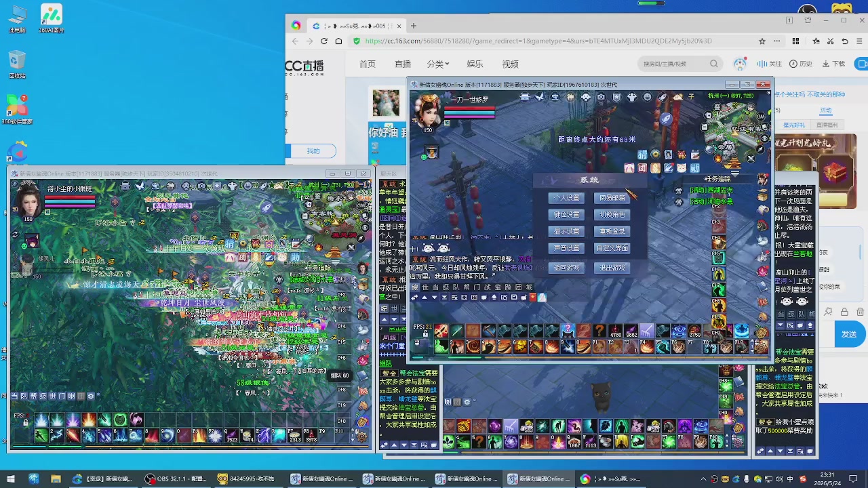The height and width of the screenshot is (488, 868).
Task: Click 退出游戏 to exit the game
Action: pyautogui.click(x=612, y=268)
